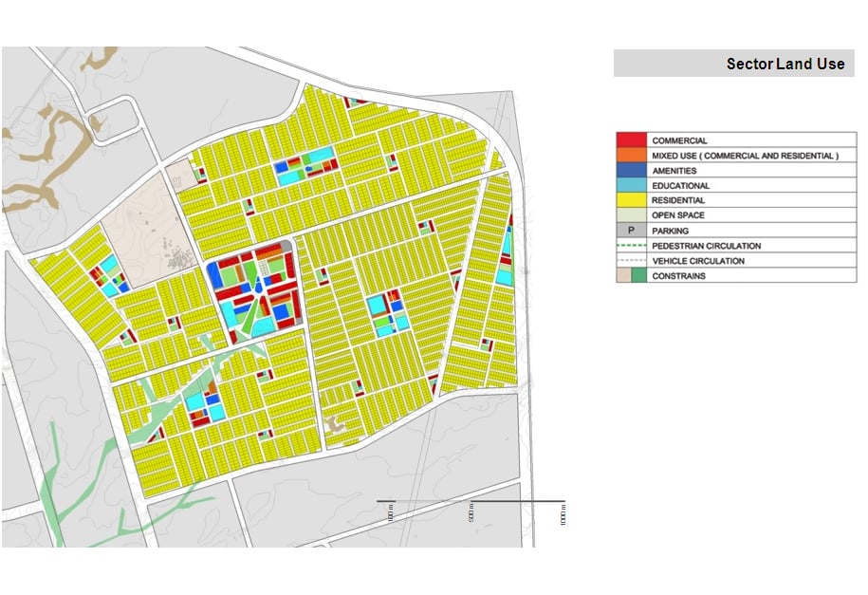Select the 'OPEN SPACE' legend label

(x=678, y=215)
